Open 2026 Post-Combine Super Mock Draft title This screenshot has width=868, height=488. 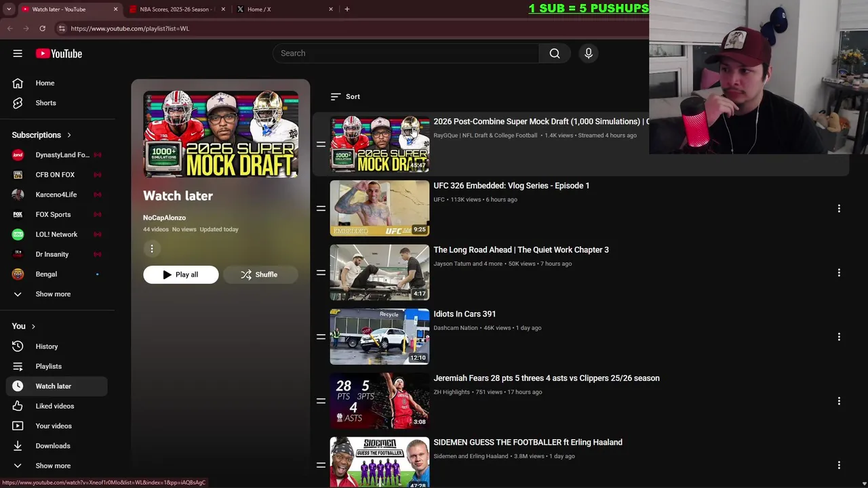[x=540, y=121]
